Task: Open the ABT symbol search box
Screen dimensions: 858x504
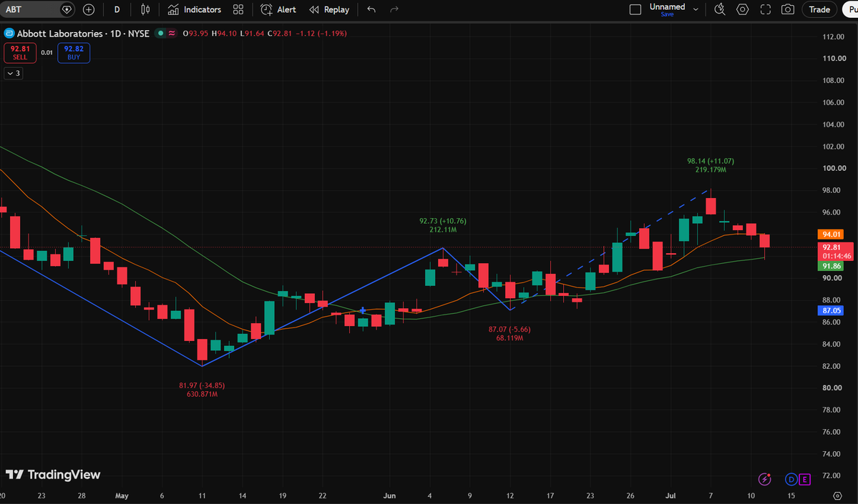Action: tap(30, 9)
